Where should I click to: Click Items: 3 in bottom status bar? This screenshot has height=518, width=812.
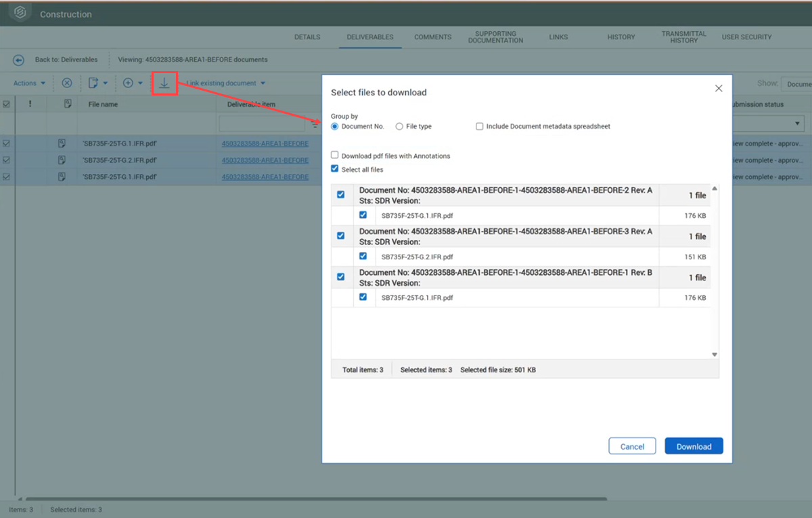20,509
